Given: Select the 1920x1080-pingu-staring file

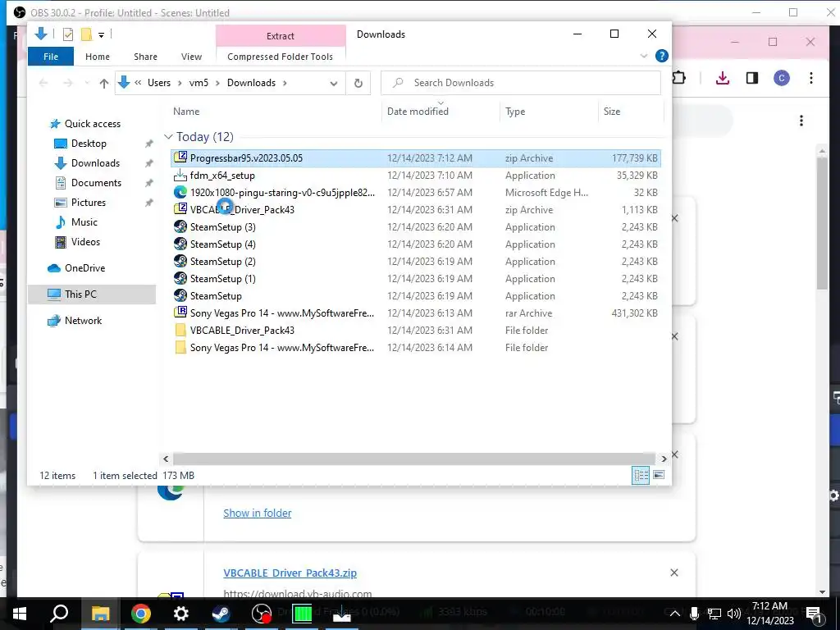Looking at the screenshot, I should click(416, 193).
